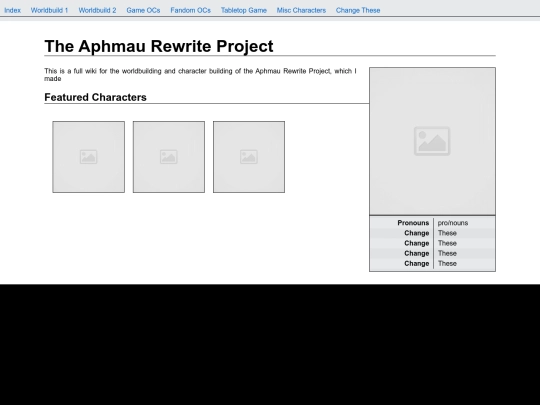Select the first featured character thumbnail

pyautogui.click(x=89, y=157)
